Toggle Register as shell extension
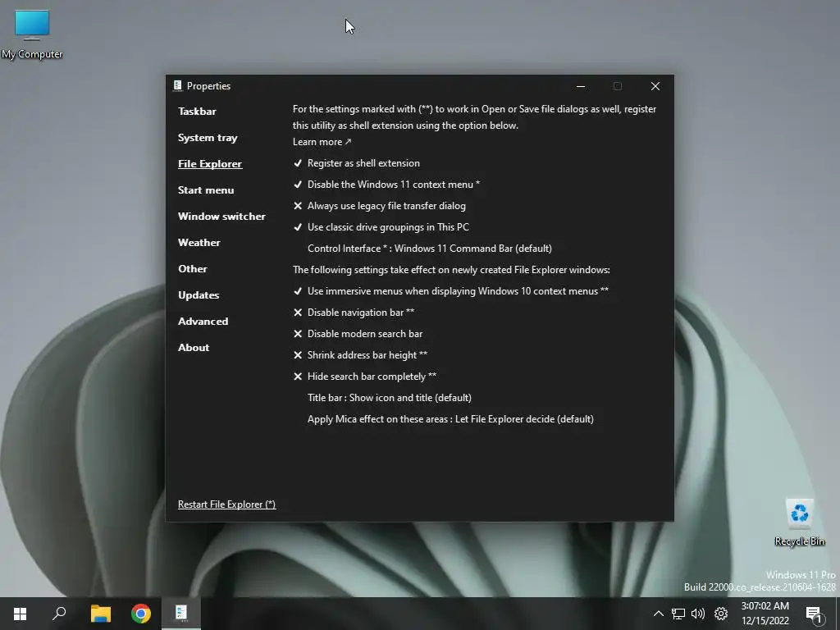840x630 pixels. [x=357, y=163]
